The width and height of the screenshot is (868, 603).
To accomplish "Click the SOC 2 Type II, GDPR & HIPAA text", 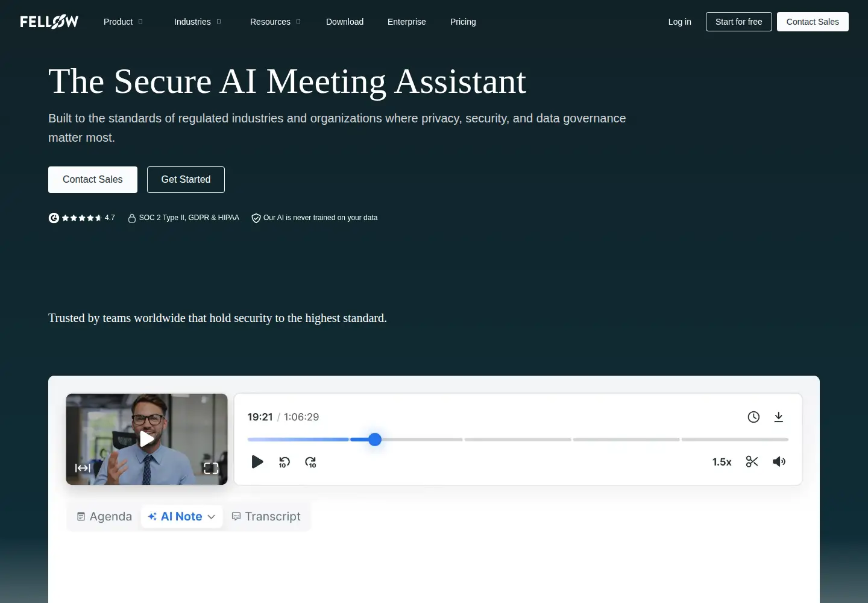I will pyautogui.click(x=189, y=218).
